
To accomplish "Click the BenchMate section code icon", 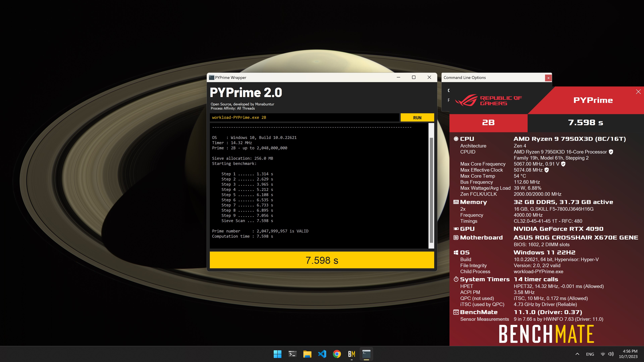I will click(x=456, y=312).
